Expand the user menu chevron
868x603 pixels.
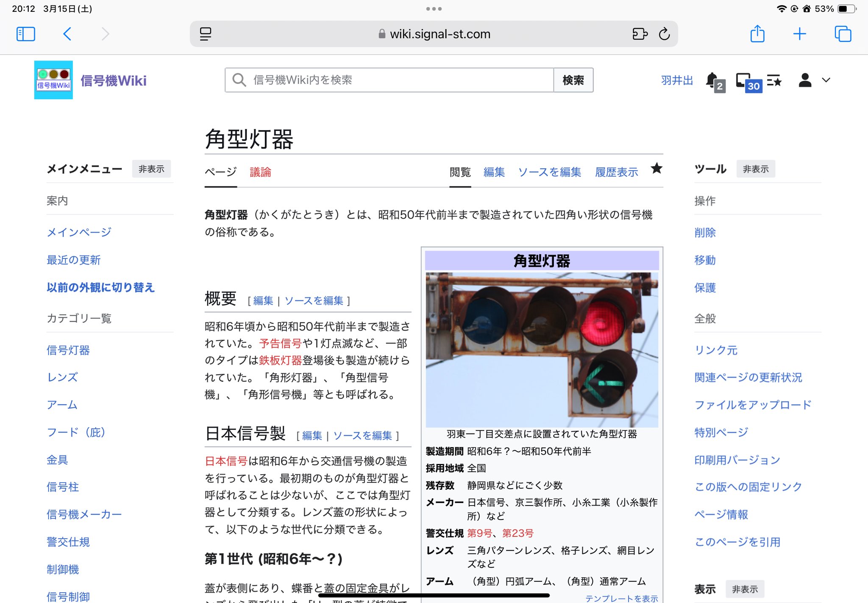coord(826,80)
